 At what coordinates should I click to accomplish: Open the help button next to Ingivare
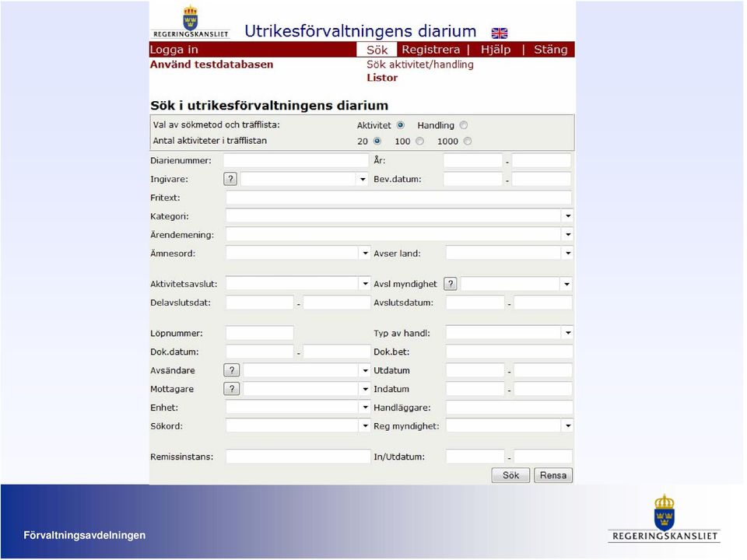(x=230, y=179)
